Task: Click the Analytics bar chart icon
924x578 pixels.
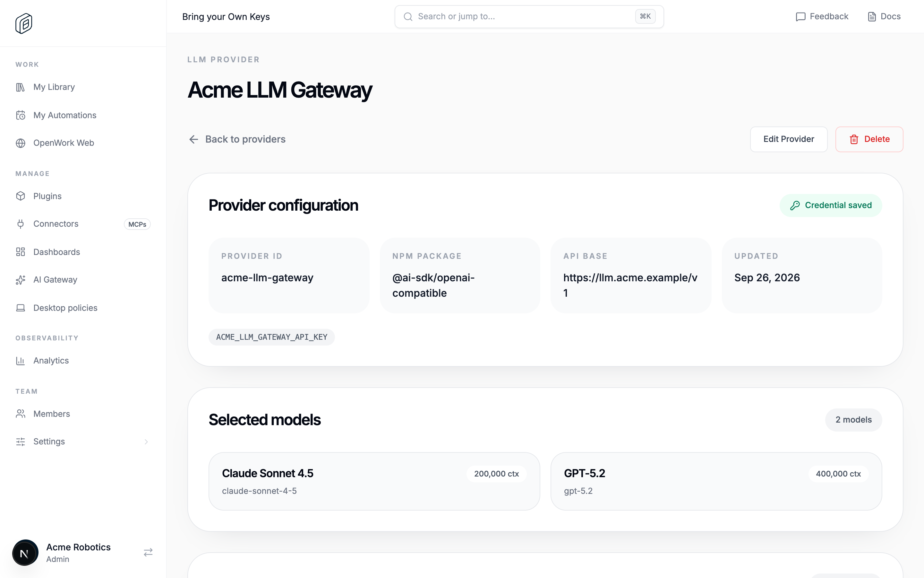Action: (21, 361)
